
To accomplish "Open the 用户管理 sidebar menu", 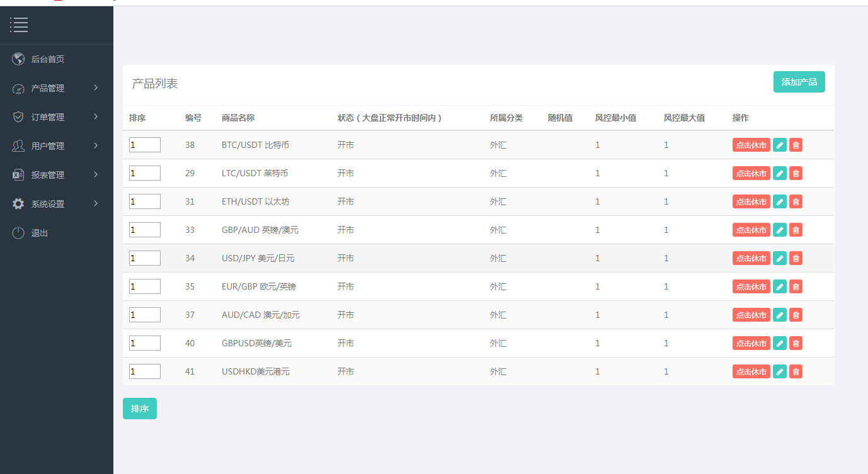I will tap(57, 146).
